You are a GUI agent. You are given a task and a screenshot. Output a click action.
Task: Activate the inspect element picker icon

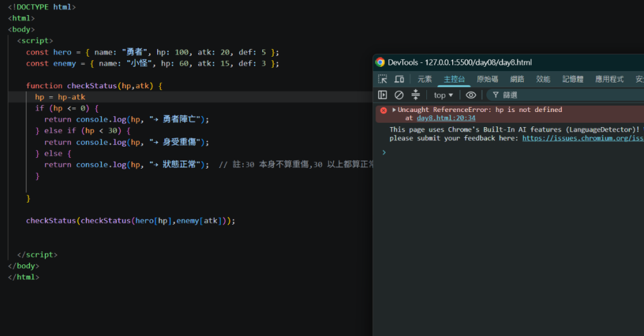[383, 79]
